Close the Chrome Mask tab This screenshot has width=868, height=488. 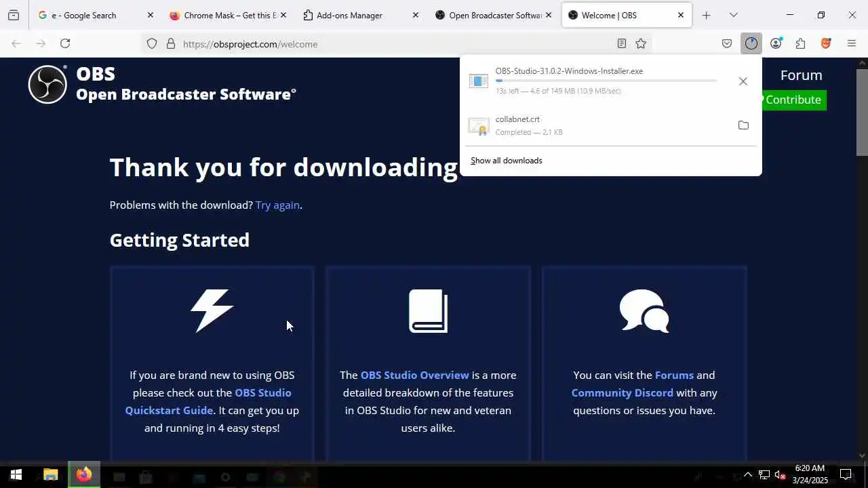tap(283, 15)
